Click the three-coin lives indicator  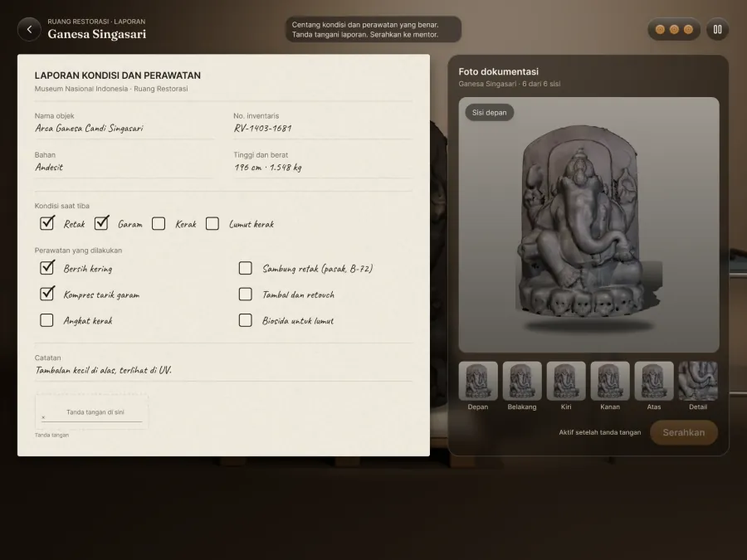pos(674,30)
